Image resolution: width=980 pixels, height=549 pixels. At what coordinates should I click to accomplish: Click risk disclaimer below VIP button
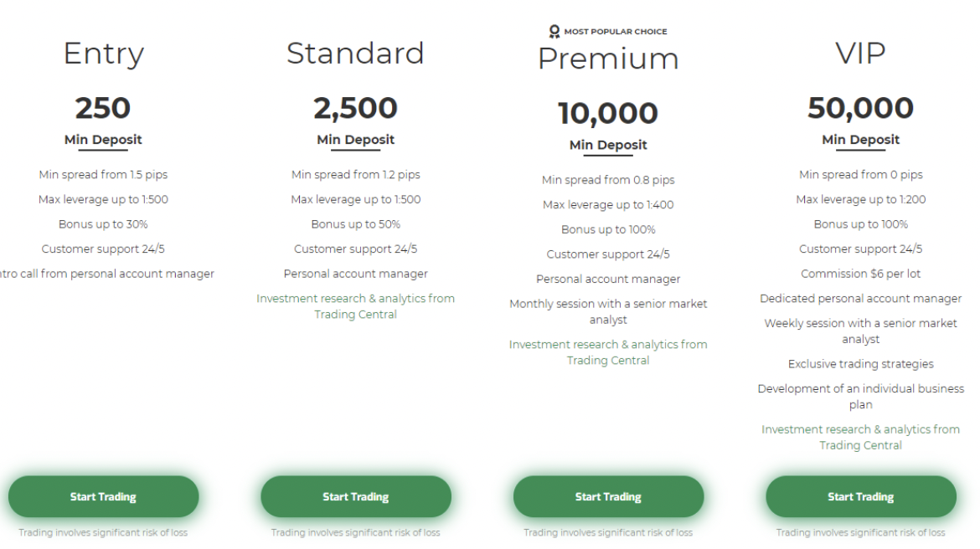860,532
